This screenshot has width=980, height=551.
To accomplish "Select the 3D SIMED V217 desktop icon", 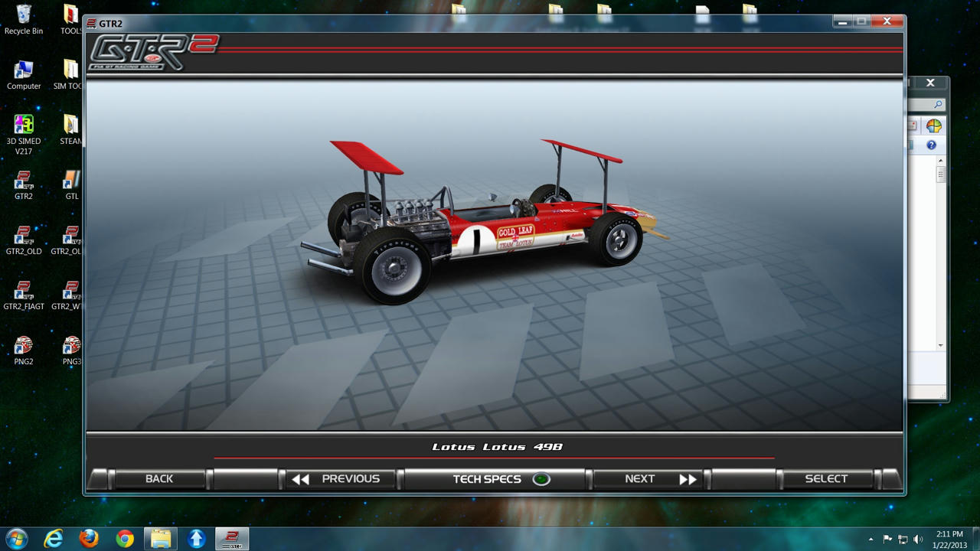I will [24, 135].
